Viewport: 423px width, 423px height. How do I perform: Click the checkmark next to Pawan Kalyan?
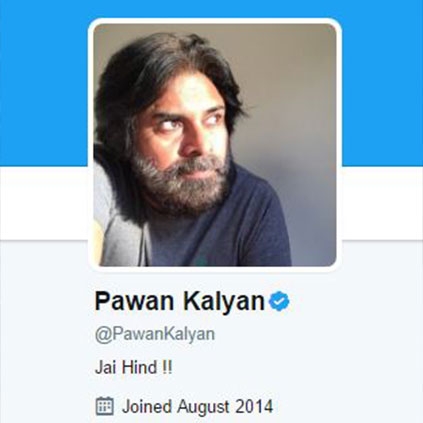(279, 301)
